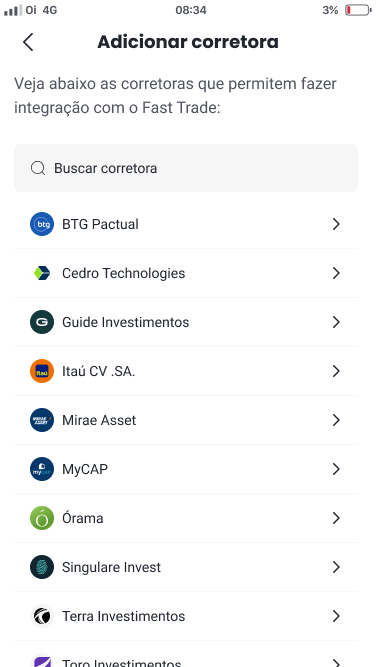Open chevron next to Cedro Technologies

336,273
